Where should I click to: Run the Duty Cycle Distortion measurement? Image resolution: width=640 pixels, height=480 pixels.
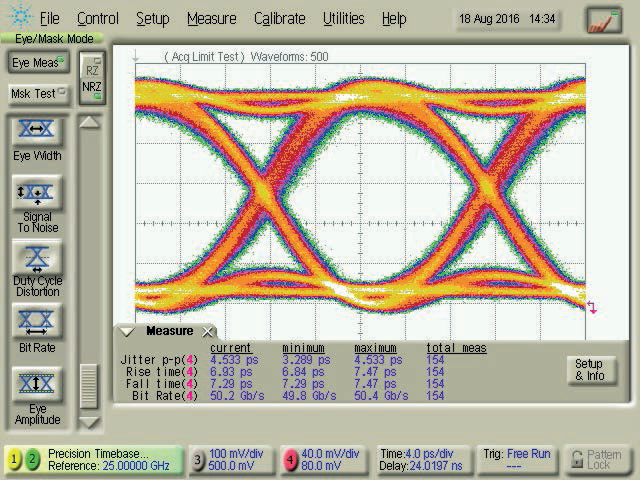(37, 259)
